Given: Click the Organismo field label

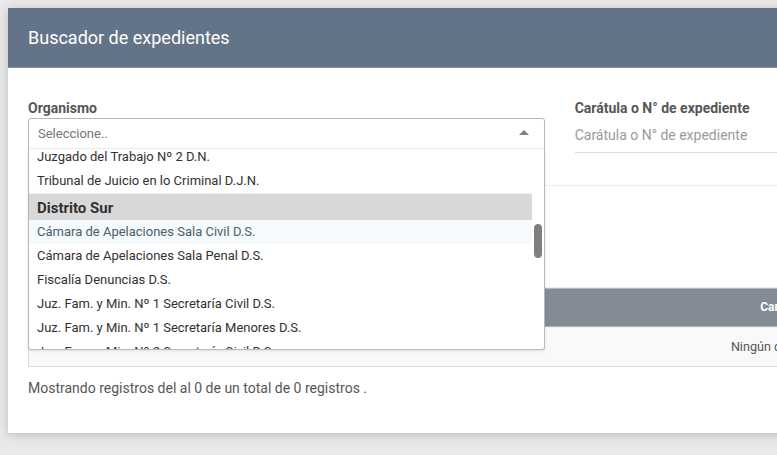Looking at the screenshot, I should (62, 108).
